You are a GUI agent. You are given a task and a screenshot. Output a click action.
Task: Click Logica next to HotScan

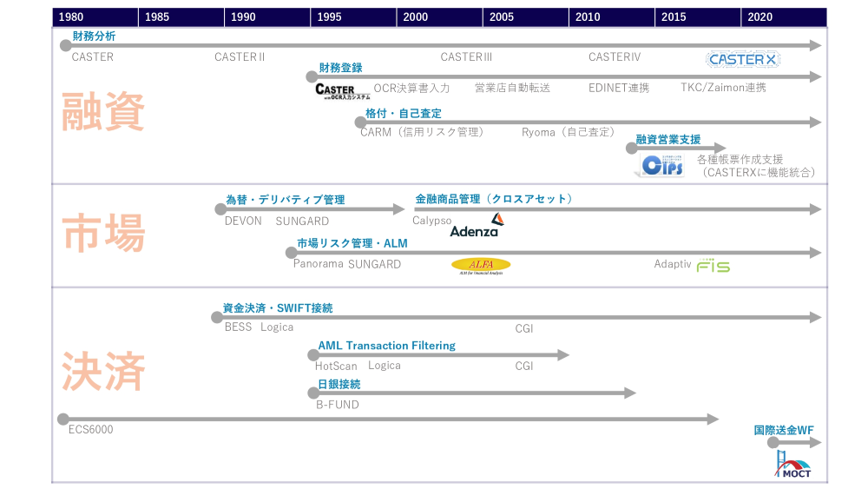click(x=385, y=366)
